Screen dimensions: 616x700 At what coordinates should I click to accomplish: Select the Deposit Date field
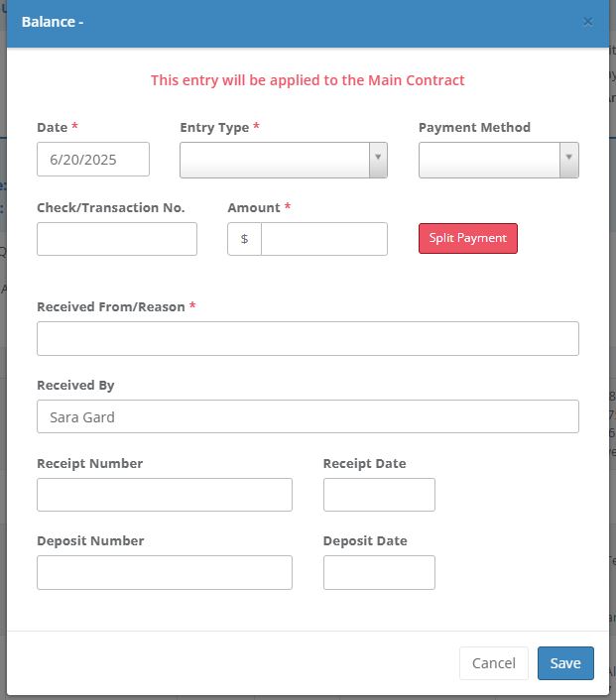[379, 572]
